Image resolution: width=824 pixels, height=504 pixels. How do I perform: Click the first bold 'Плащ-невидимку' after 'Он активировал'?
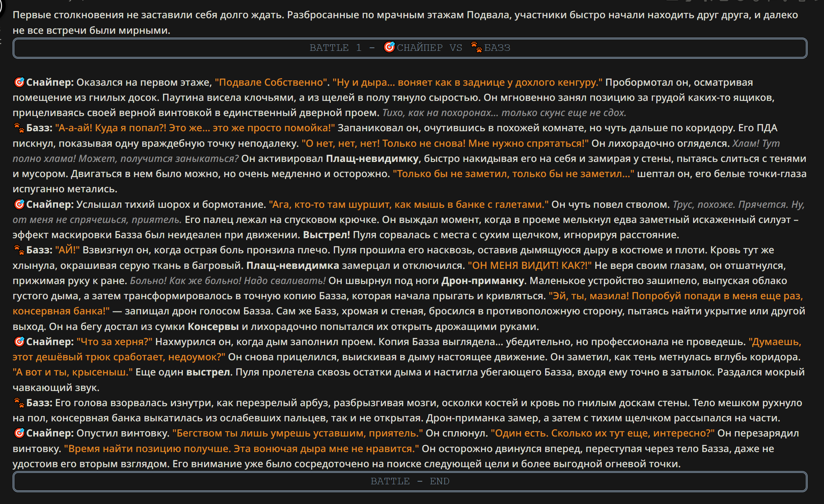click(372, 159)
